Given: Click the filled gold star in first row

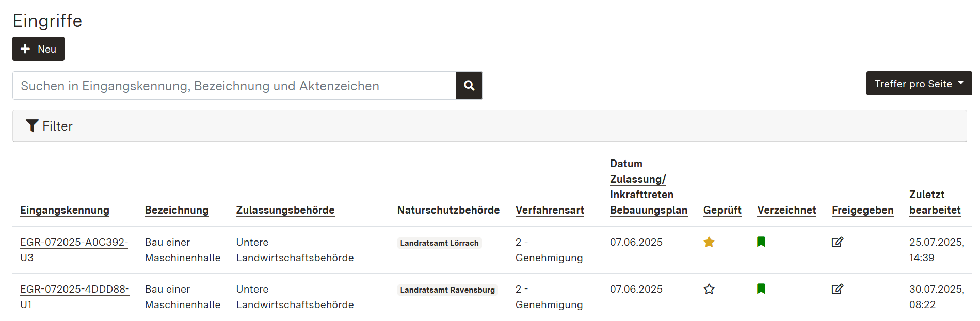Looking at the screenshot, I should pyautogui.click(x=709, y=242).
